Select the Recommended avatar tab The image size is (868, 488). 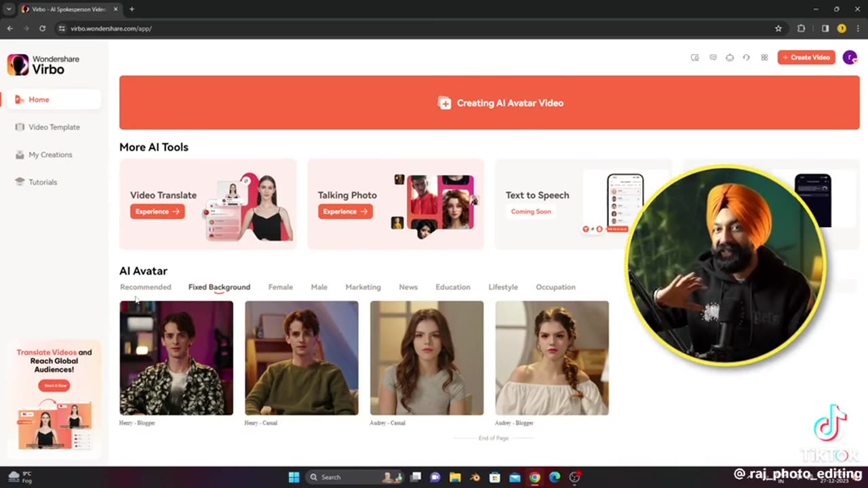coord(145,287)
